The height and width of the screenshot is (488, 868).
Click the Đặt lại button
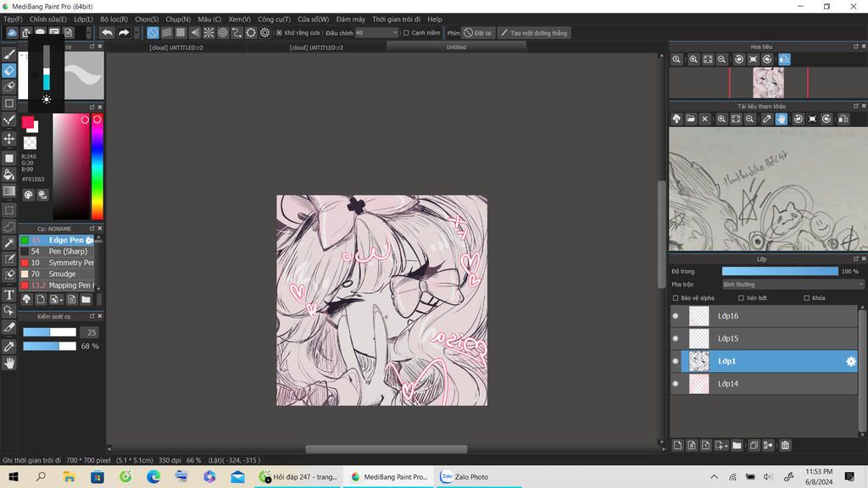click(478, 33)
